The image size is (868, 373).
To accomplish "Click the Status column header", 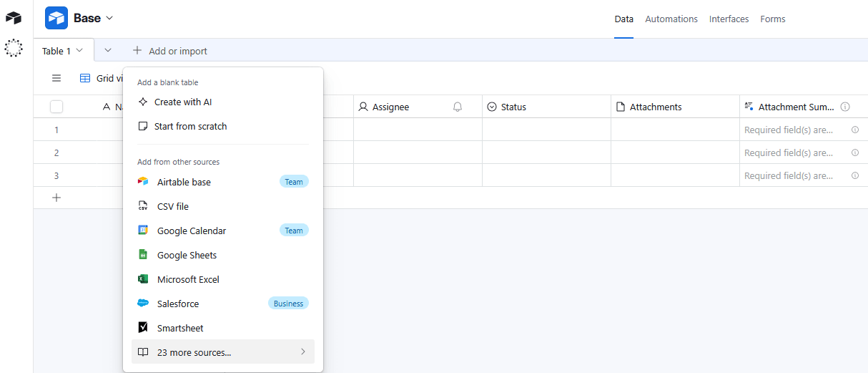I will tap(513, 107).
